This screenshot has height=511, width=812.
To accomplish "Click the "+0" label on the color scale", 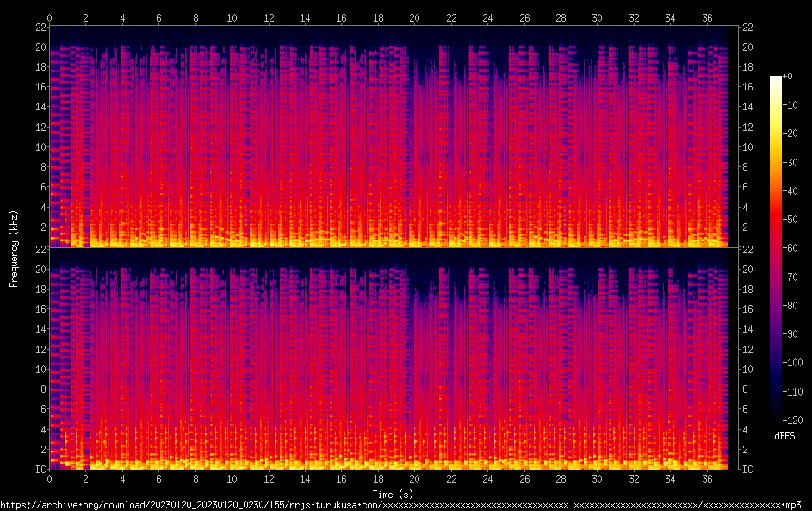I will [x=788, y=77].
